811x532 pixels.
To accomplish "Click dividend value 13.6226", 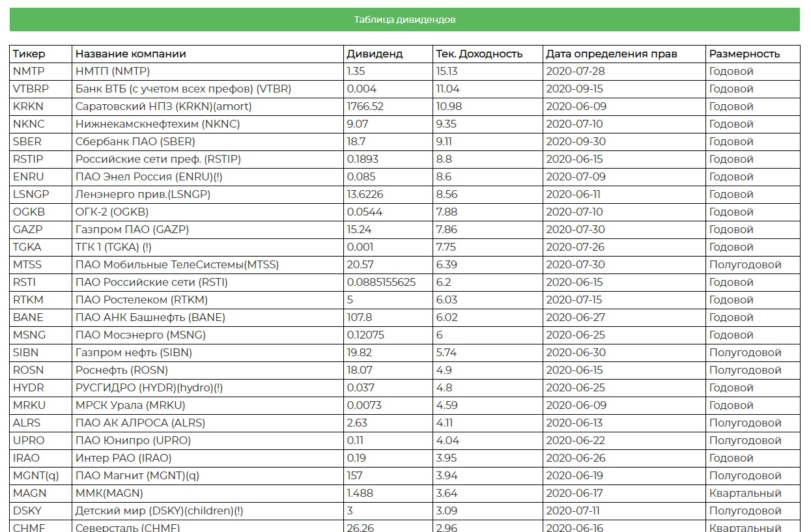I will coord(365,195).
